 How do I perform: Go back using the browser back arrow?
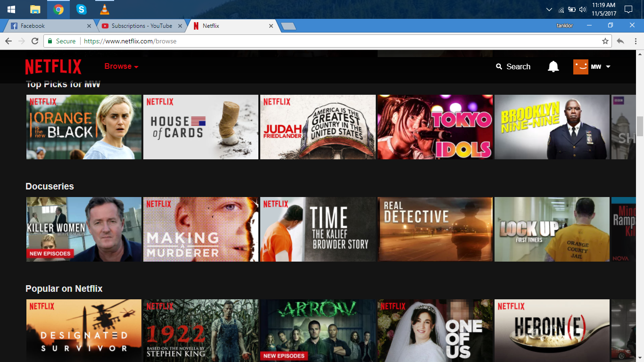pos(8,41)
